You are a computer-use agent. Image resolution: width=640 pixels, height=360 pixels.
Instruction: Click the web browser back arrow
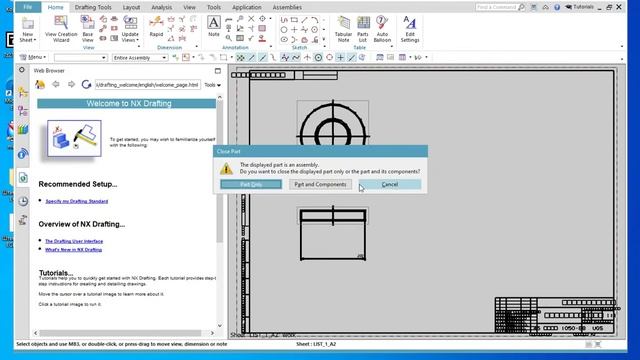pyautogui.click(x=56, y=84)
